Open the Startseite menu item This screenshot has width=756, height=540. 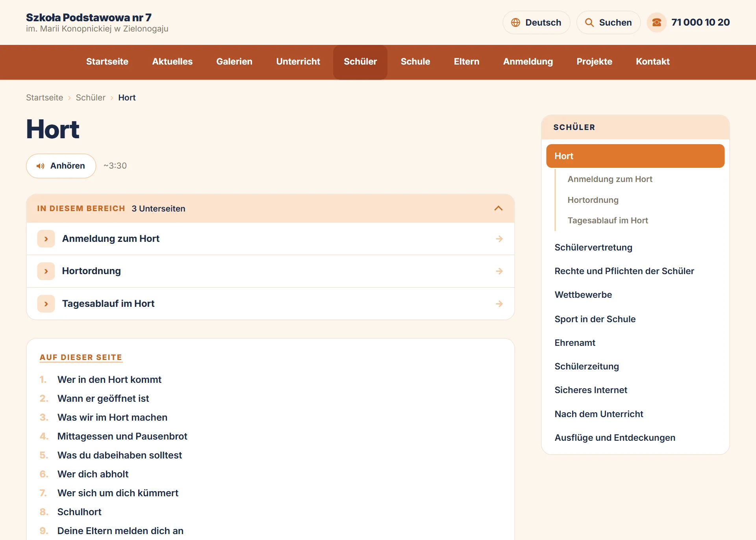click(x=107, y=62)
